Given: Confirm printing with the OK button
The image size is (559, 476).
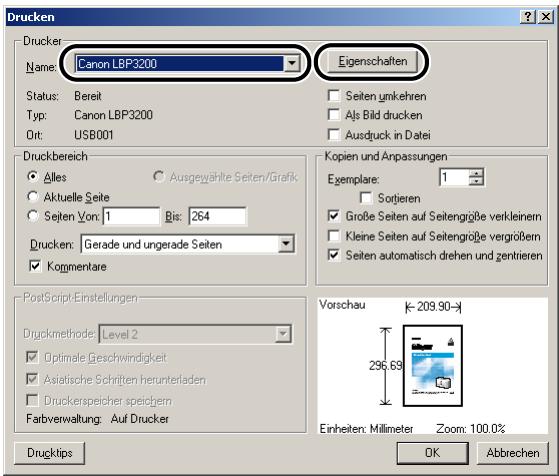Looking at the screenshot, I should pyautogui.click(x=432, y=453).
